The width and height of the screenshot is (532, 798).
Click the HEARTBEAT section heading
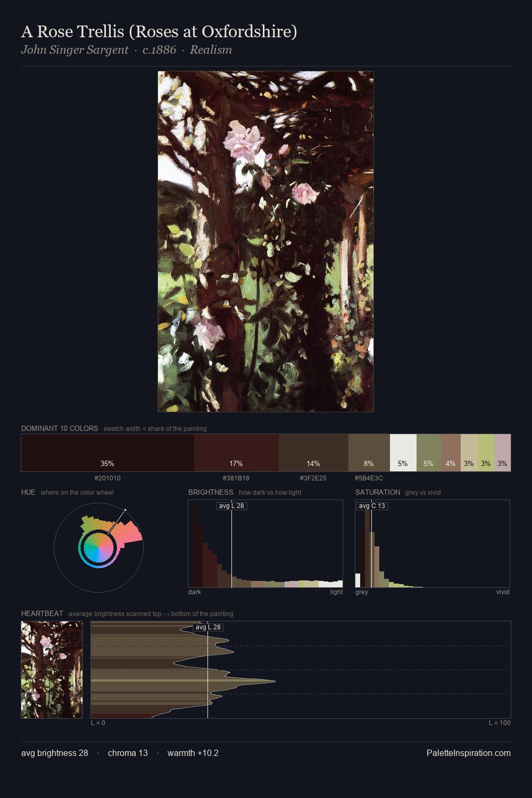pos(42,613)
